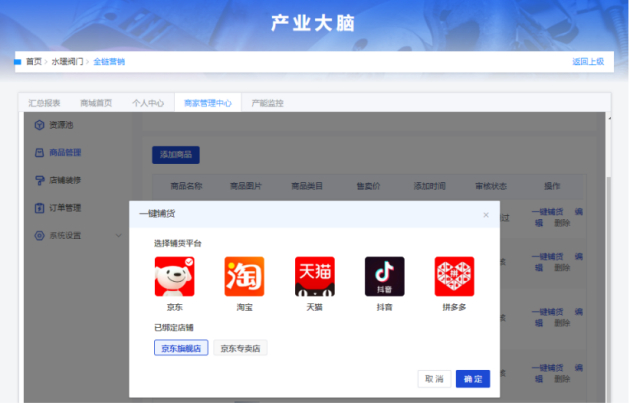630x409 pixels.
Task: Click the 已绑定店铺 label
Action: tap(174, 327)
